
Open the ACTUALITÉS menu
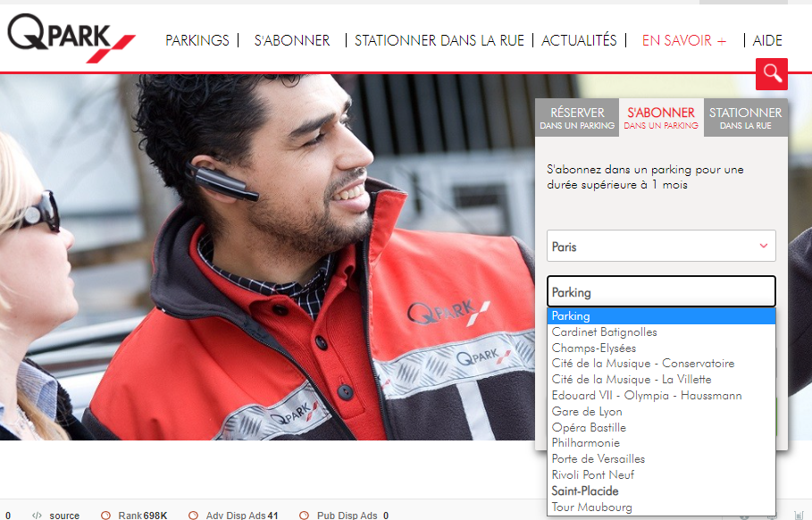[579, 40]
